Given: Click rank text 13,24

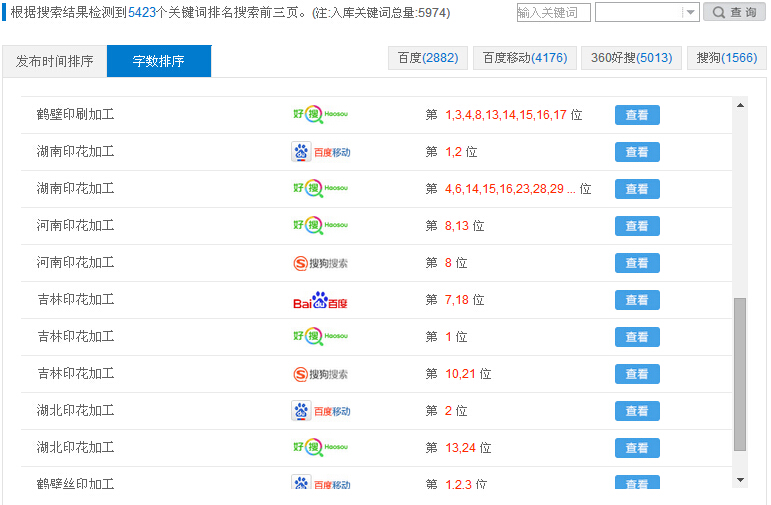Looking at the screenshot, I should click(460, 448).
